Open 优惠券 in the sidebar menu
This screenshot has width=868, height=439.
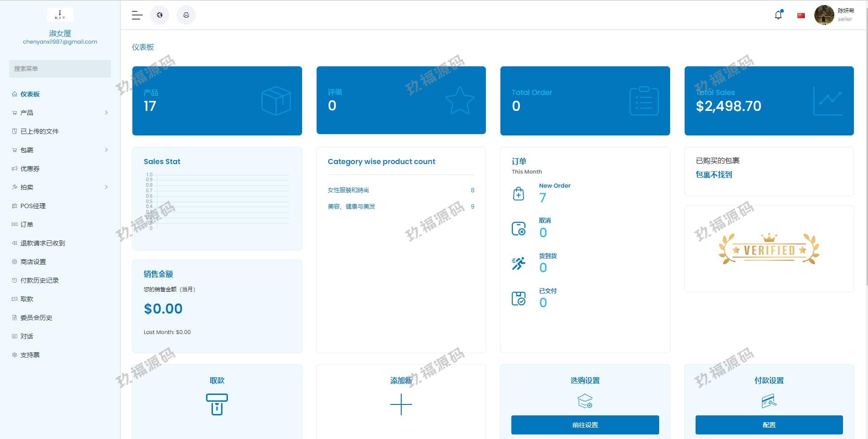click(30, 169)
